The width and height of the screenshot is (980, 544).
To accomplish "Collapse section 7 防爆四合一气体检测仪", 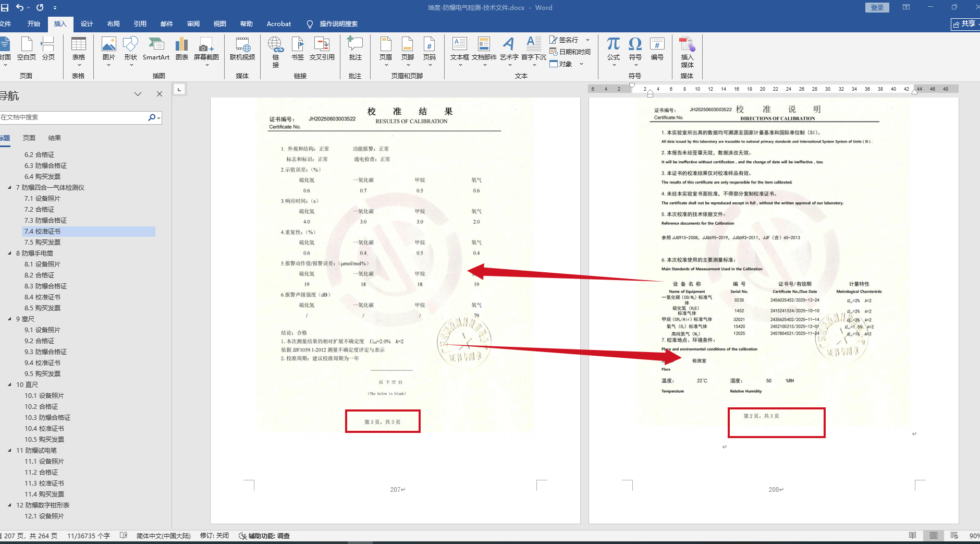I will click(x=10, y=187).
